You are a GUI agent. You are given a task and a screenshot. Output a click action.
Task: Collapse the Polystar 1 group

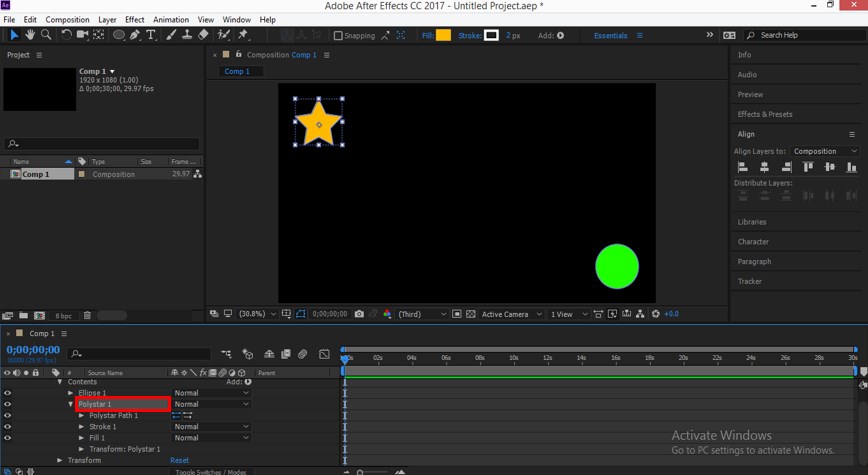click(71, 404)
